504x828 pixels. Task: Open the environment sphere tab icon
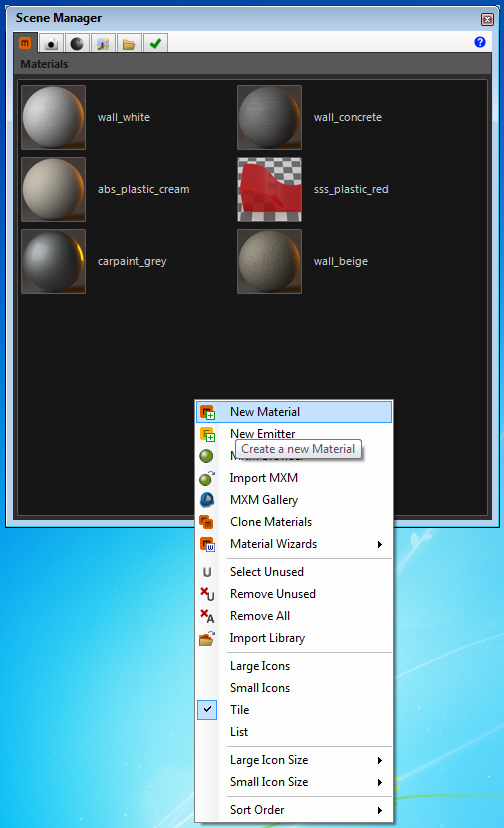click(x=77, y=43)
